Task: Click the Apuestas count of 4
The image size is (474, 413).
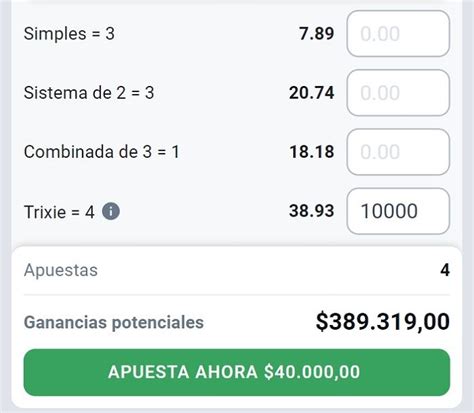Action: pos(445,270)
